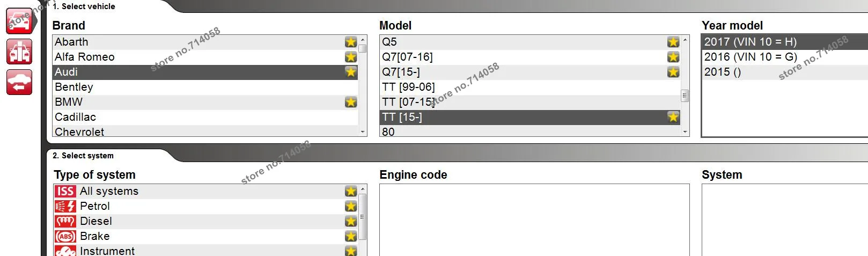Viewport: 868px width, 256px height.
Task: Click the ABS Brake icon
Action: pos(65,236)
